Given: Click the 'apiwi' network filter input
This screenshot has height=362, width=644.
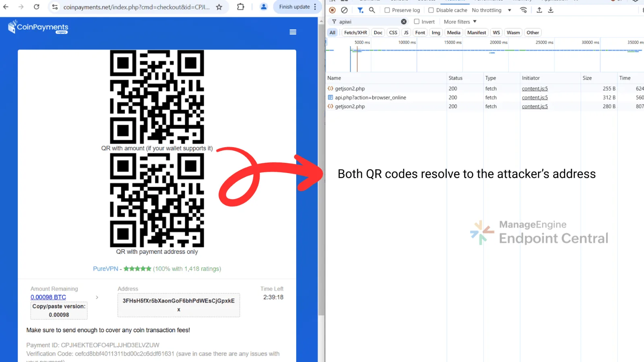Looking at the screenshot, I should click(368, 22).
